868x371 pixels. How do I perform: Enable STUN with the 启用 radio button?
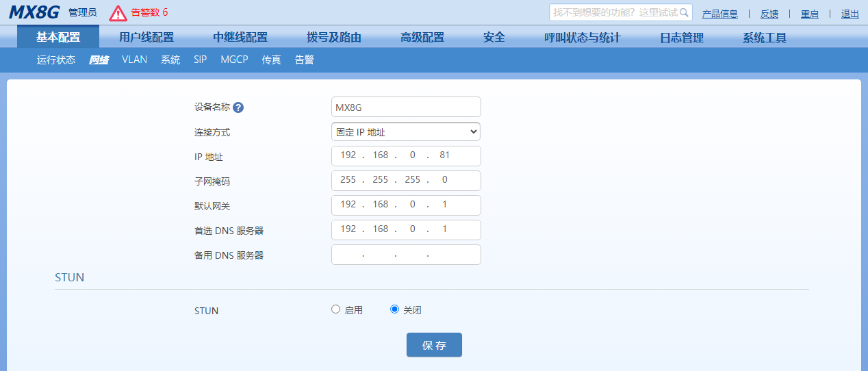(335, 309)
